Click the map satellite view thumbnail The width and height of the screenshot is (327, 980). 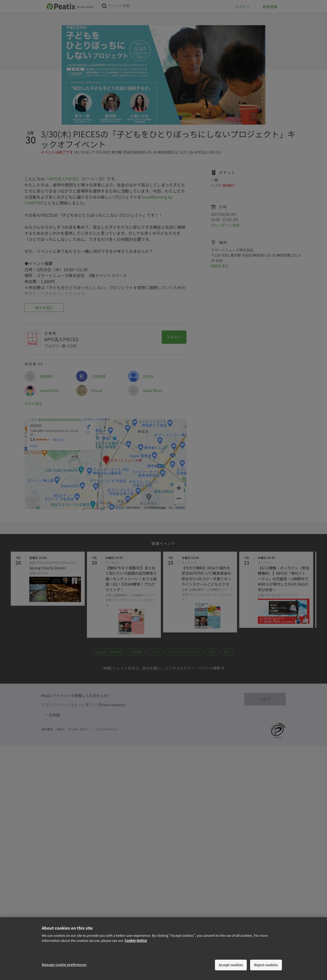click(32, 501)
